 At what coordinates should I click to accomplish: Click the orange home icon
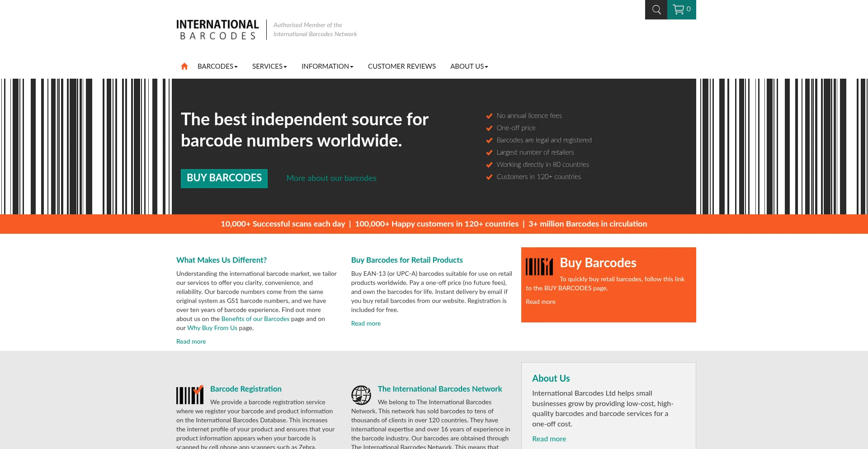184,66
